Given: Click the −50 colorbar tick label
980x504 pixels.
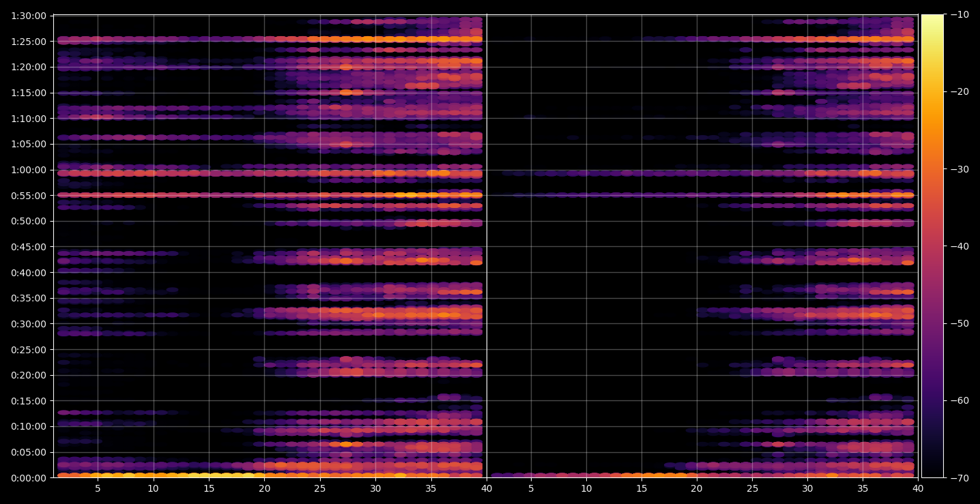Looking at the screenshot, I should pyautogui.click(x=958, y=323).
